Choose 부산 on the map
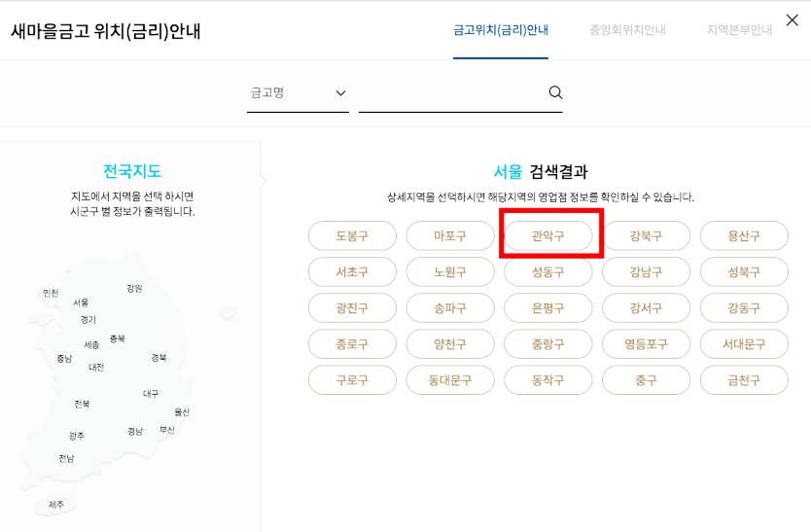The height and width of the screenshot is (532, 811). pos(167,430)
